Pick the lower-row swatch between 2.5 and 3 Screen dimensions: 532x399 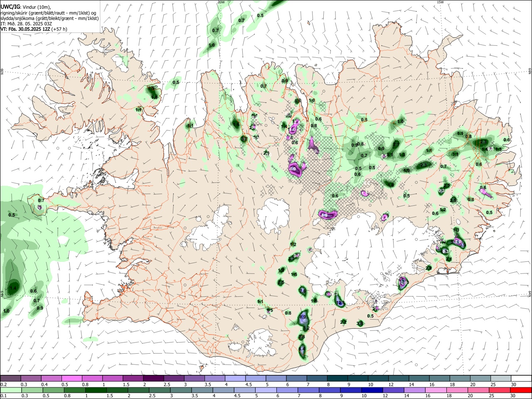click(x=159, y=390)
